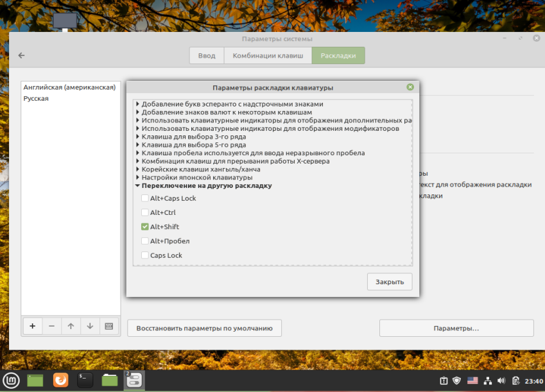Remove selected layout with minus button
The image size is (545, 392).
pyautogui.click(x=52, y=326)
